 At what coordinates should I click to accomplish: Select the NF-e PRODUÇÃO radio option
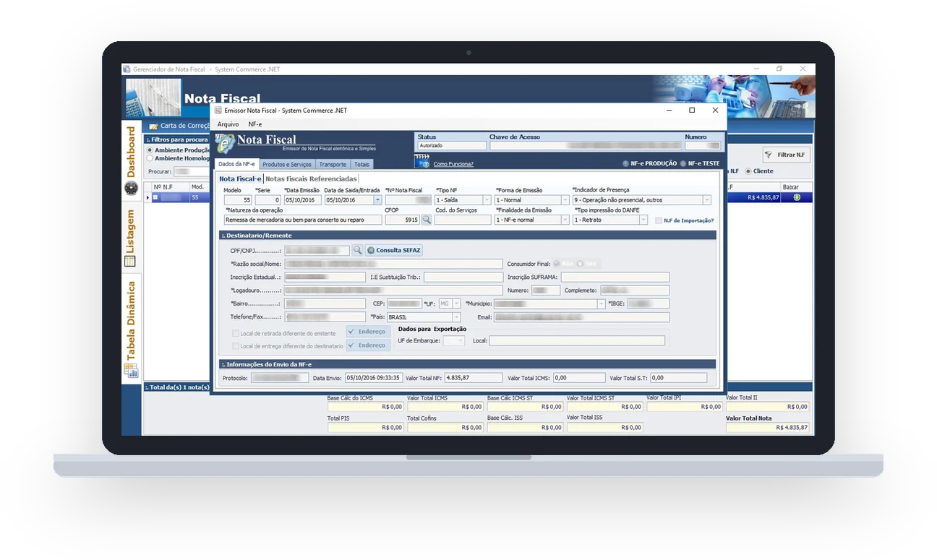pos(626,164)
